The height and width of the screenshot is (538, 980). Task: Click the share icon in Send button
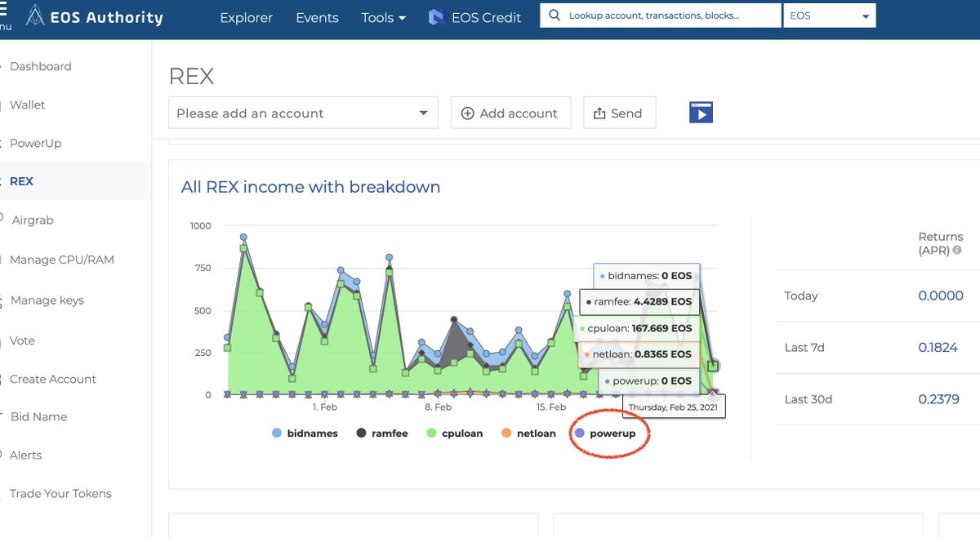tap(599, 113)
